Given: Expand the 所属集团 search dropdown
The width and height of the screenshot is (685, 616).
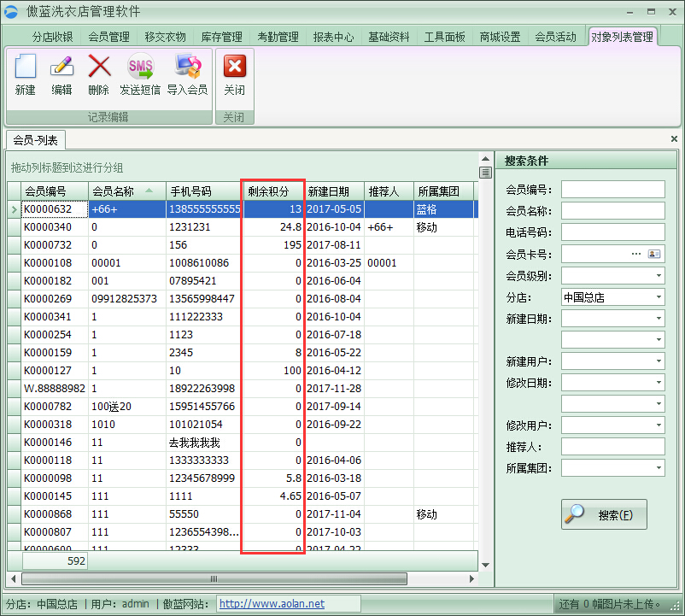Looking at the screenshot, I should (x=659, y=468).
